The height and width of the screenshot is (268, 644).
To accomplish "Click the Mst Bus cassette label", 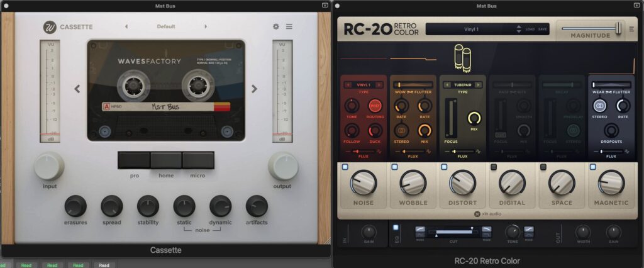I will [166, 107].
